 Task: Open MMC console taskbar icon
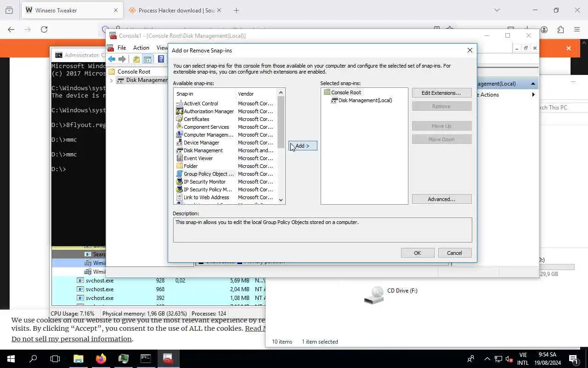click(x=168, y=359)
